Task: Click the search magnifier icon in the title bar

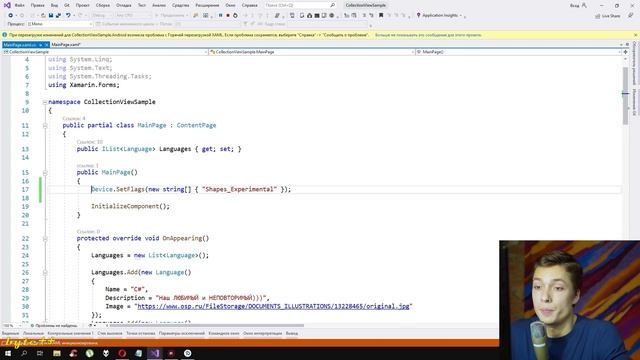Action: [333, 5]
